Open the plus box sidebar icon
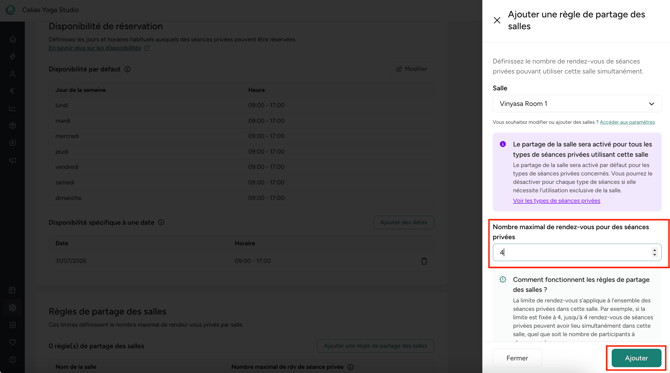The image size is (670, 373). coord(12,325)
